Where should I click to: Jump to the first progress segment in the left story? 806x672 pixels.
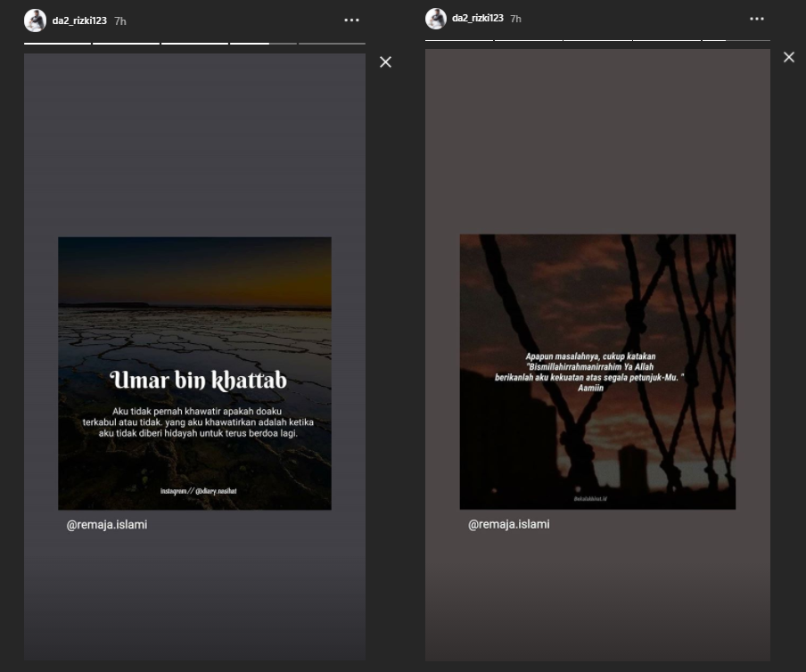pos(57,43)
